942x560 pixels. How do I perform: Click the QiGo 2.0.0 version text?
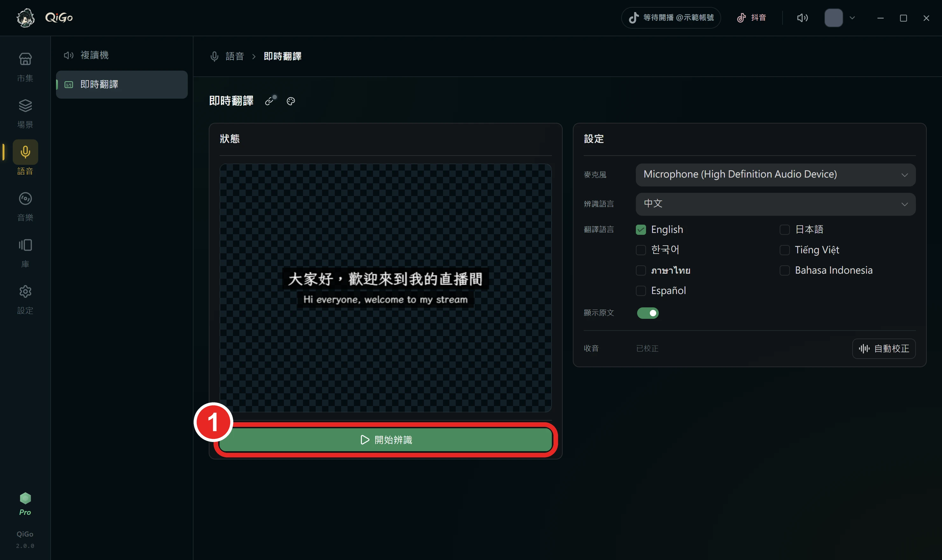coord(25,540)
